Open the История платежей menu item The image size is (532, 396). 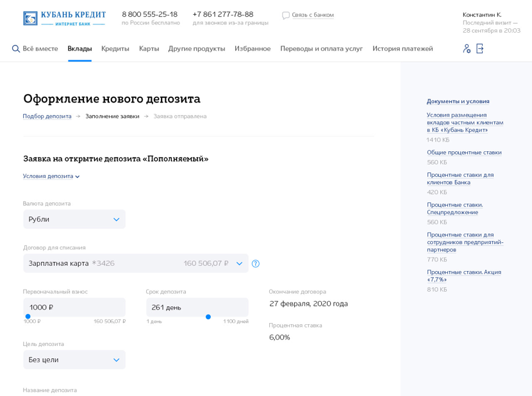point(403,49)
